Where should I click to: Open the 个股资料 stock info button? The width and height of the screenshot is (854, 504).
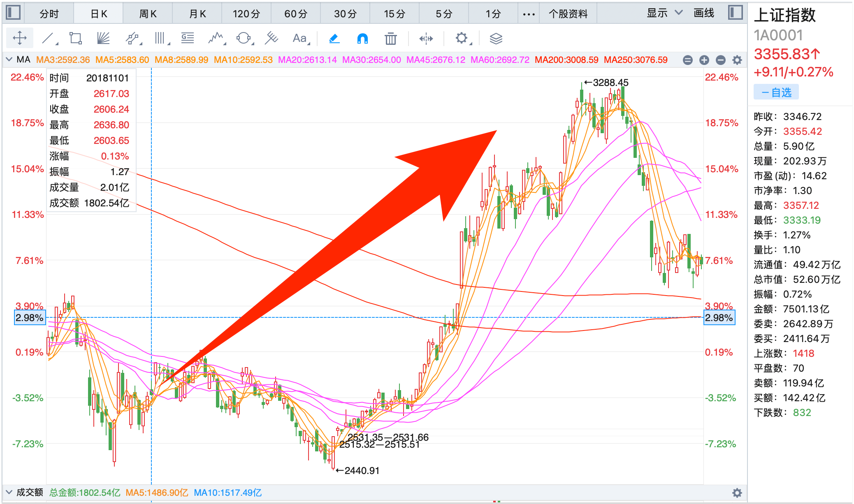568,14
